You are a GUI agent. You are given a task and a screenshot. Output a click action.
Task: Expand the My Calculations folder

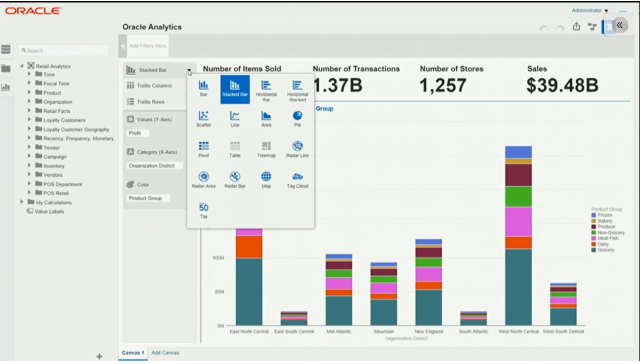(x=22, y=202)
